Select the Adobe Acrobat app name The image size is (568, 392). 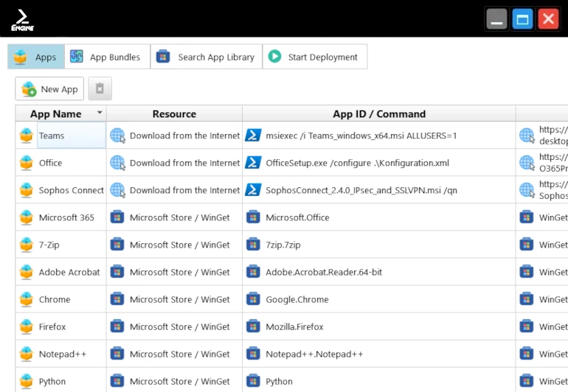coord(69,272)
